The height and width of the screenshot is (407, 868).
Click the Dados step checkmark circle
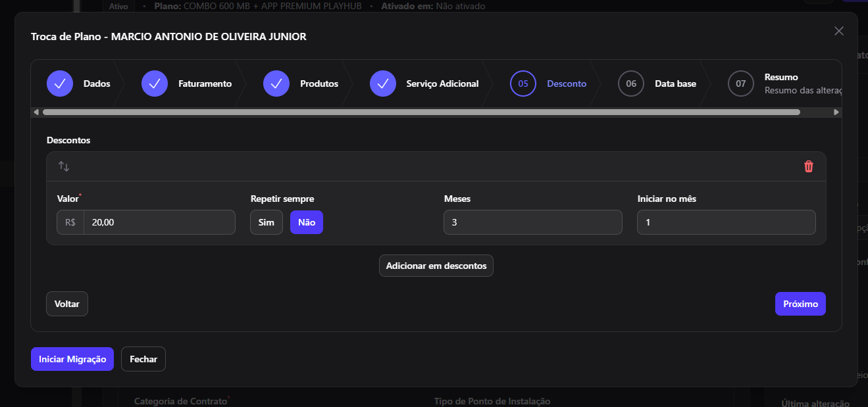click(x=60, y=84)
